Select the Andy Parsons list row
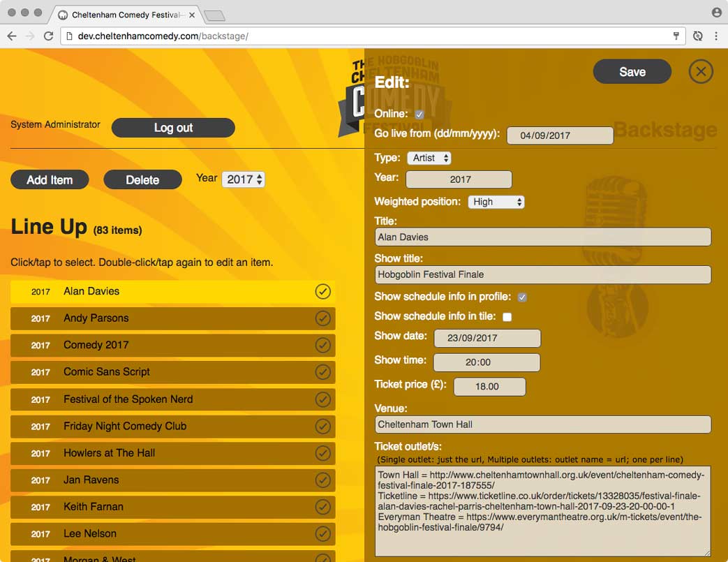 pyautogui.click(x=172, y=318)
